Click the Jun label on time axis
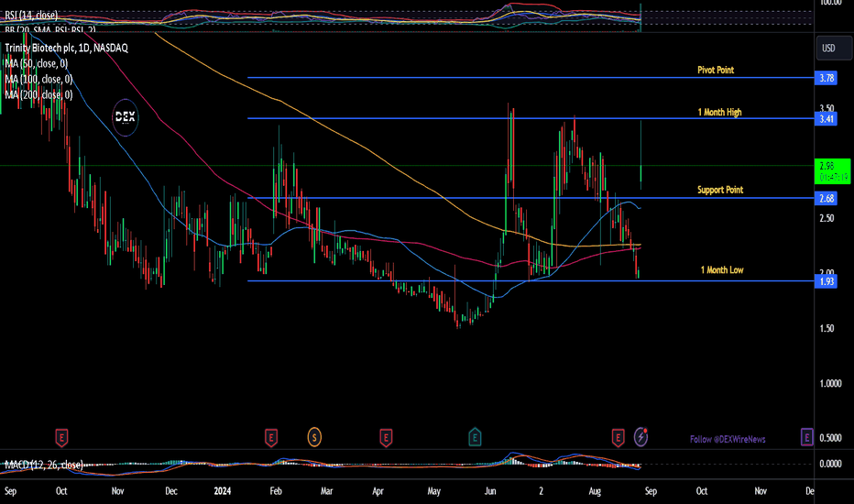854x504 pixels. coord(490,491)
